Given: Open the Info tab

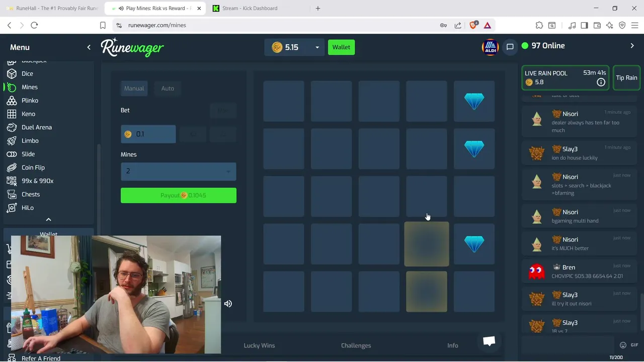Looking at the screenshot, I should [453, 345].
